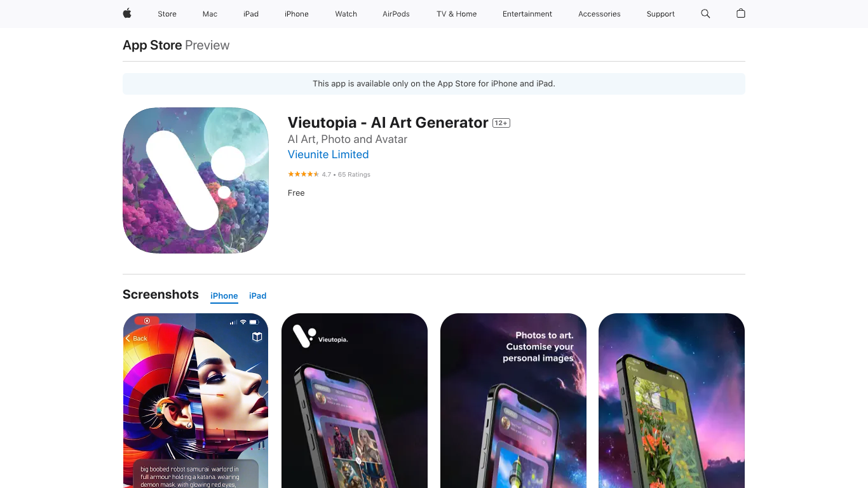Open the shopping bag icon

[741, 13]
